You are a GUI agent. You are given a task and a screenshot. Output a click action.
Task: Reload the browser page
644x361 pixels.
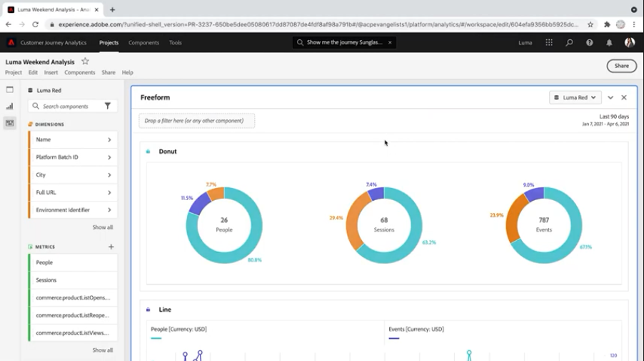(35, 25)
